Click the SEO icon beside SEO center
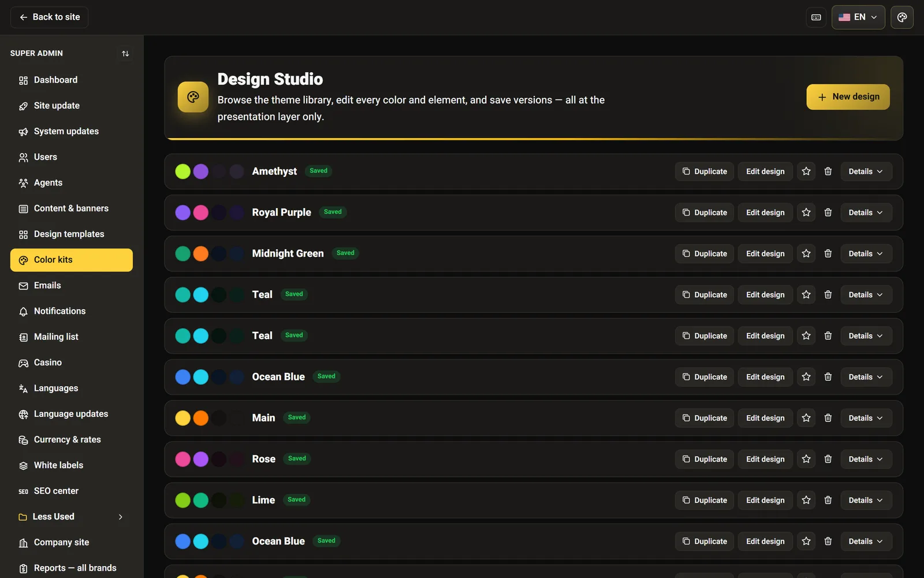The height and width of the screenshot is (578, 924). pos(23,491)
